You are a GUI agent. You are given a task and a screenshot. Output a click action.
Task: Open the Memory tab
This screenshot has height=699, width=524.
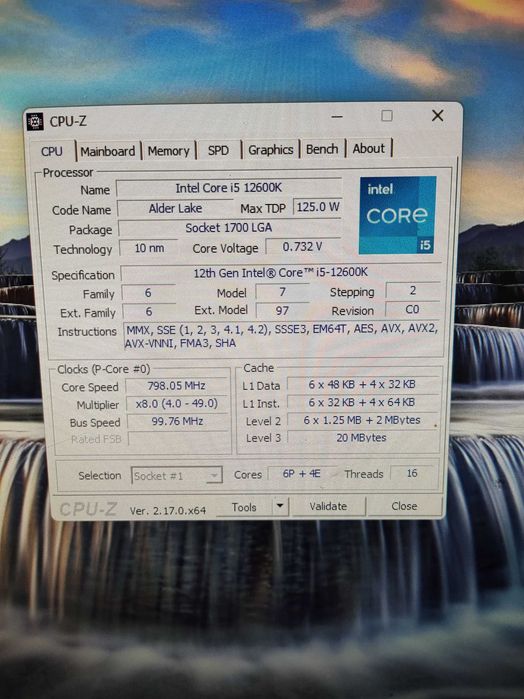[x=169, y=151]
